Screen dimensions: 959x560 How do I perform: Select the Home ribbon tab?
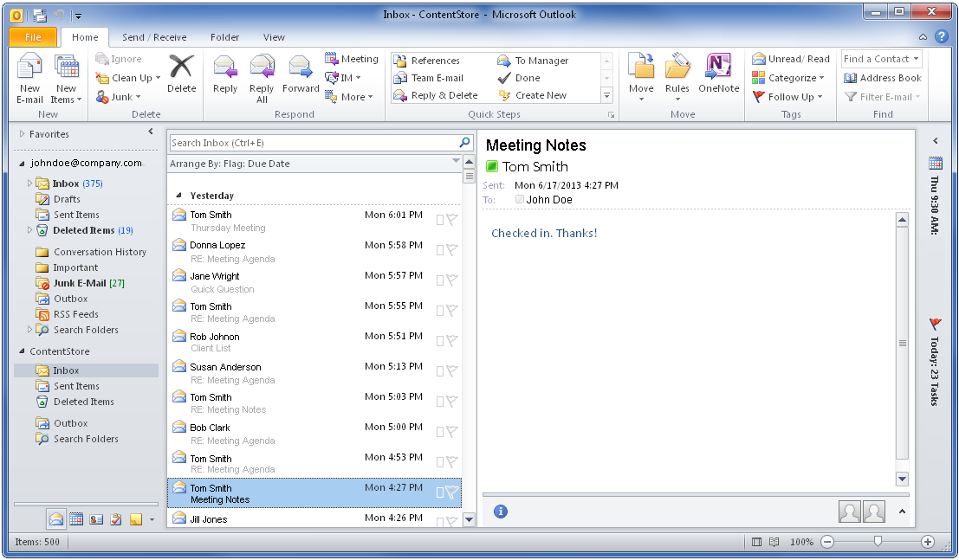[85, 37]
